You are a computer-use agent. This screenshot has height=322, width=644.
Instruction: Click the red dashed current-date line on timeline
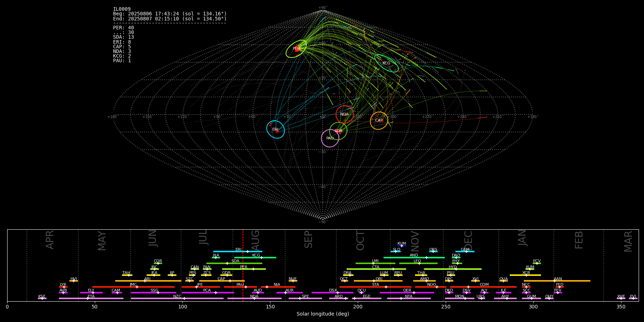point(243,265)
